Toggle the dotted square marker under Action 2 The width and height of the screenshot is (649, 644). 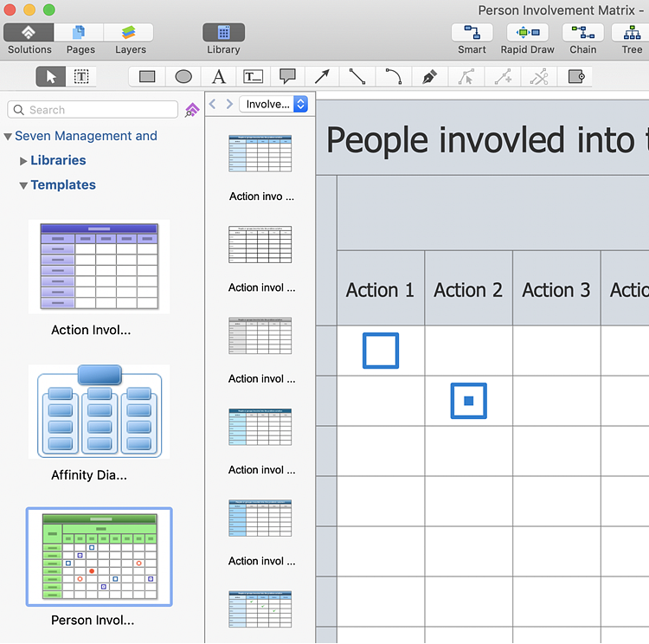[468, 401]
